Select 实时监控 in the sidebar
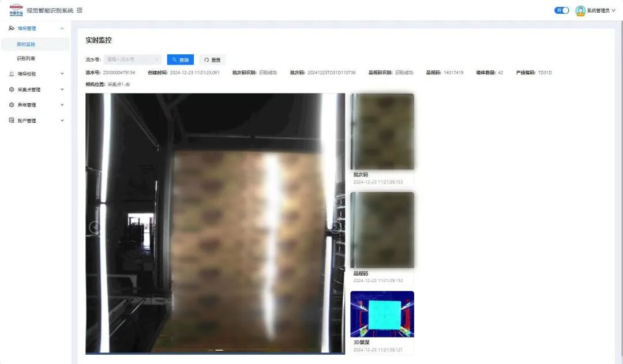This screenshot has height=364, width=623. pos(36,44)
